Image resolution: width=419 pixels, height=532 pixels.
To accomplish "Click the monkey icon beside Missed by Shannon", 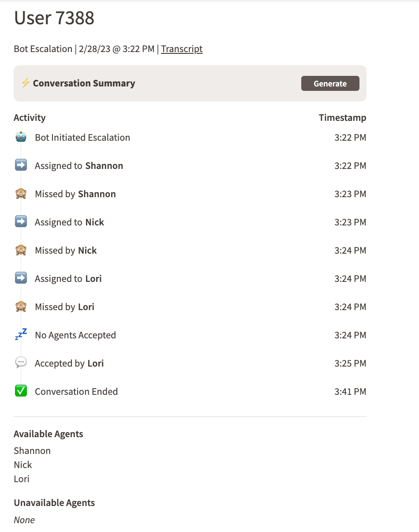I will pos(21,194).
